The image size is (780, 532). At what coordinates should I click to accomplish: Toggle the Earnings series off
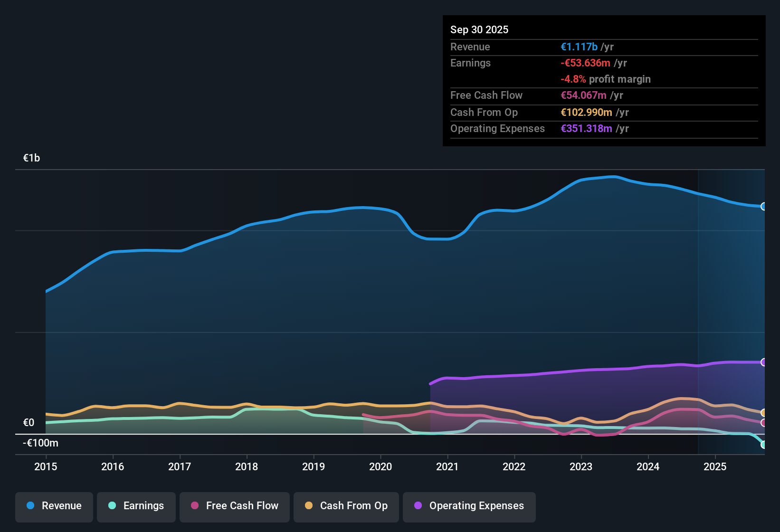(136, 506)
